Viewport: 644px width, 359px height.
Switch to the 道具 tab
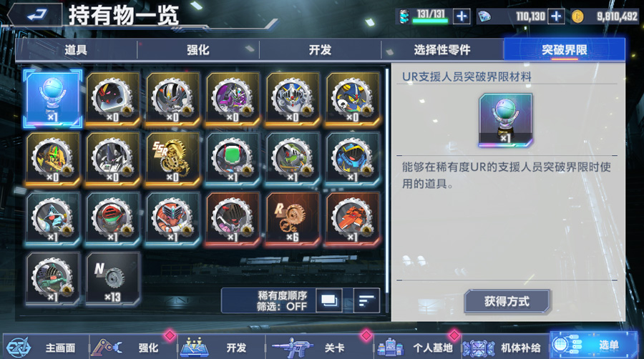(76, 50)
